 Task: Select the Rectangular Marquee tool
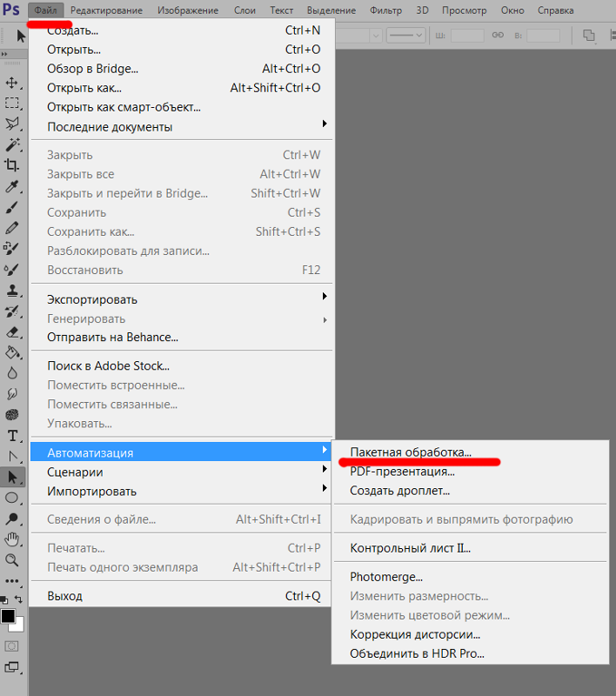coord(12,104)
